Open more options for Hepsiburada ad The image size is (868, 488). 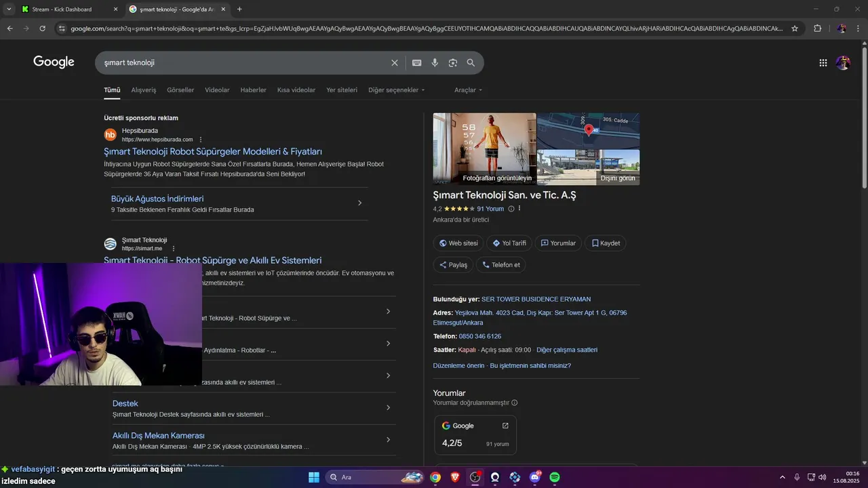tap(201, 140)
